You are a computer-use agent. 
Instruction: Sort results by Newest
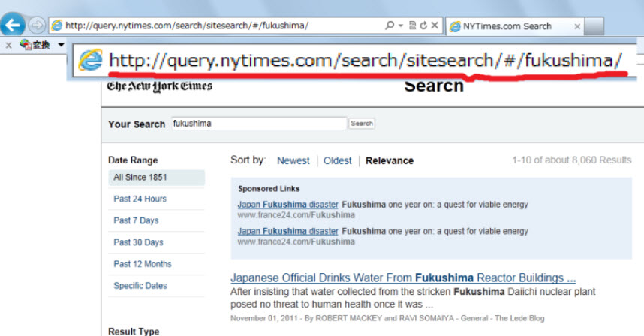pyautogui.click(x=293, y=160)
